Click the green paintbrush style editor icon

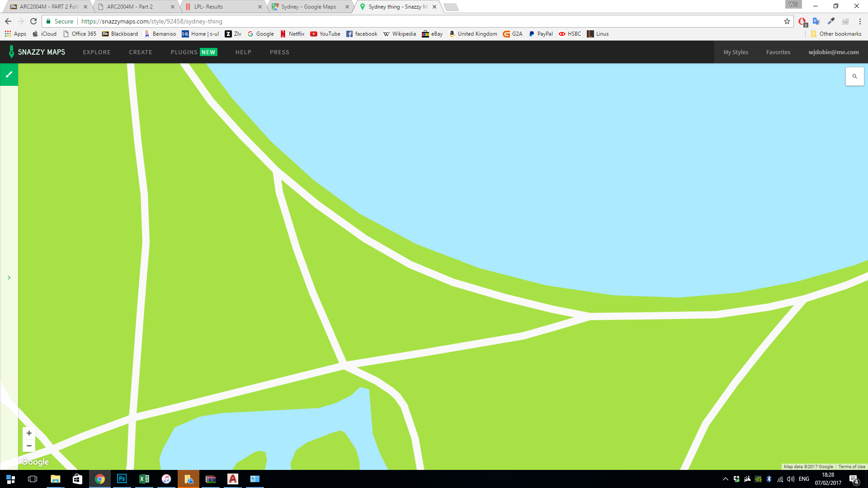[x=9, y=75]
